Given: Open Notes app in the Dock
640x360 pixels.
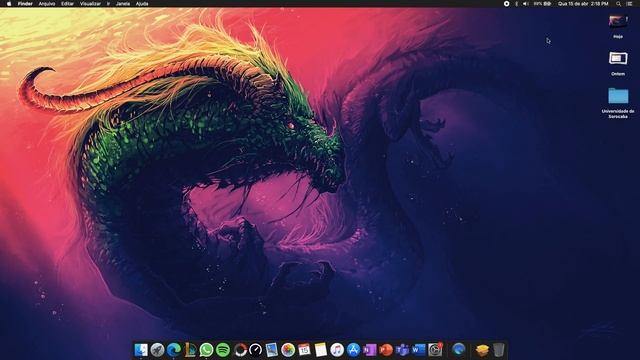Looking at the screenshot, I should pos(320,350).
